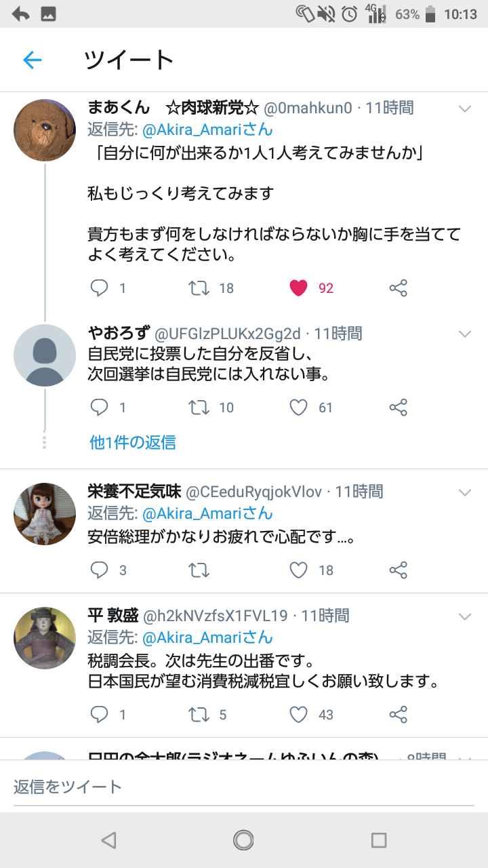This screenshot has width=488, height=868.
Task: Open options chevron on やおろず's tweet
Action: coord(465,334)
